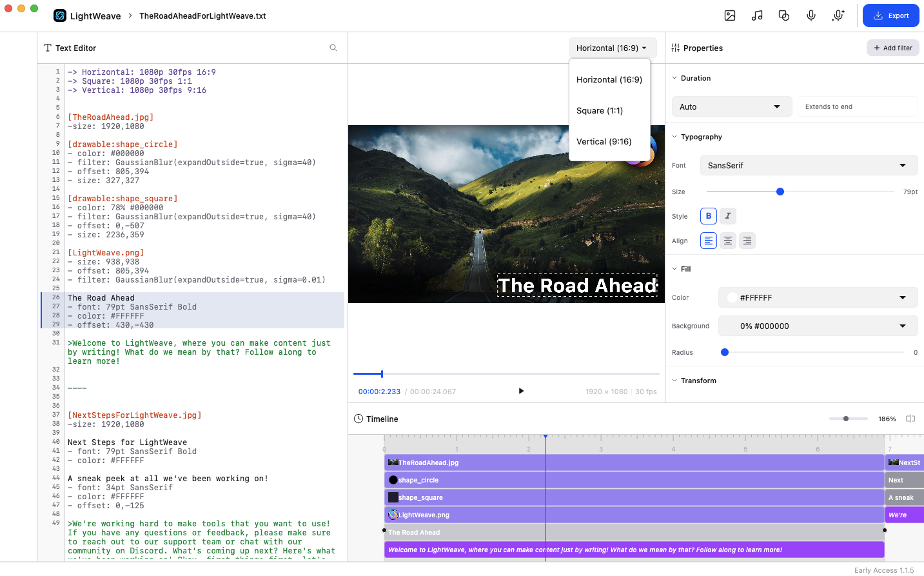Collapse the Duration section
The width and height of the screenshot is (924, 576).
point(674,78)
